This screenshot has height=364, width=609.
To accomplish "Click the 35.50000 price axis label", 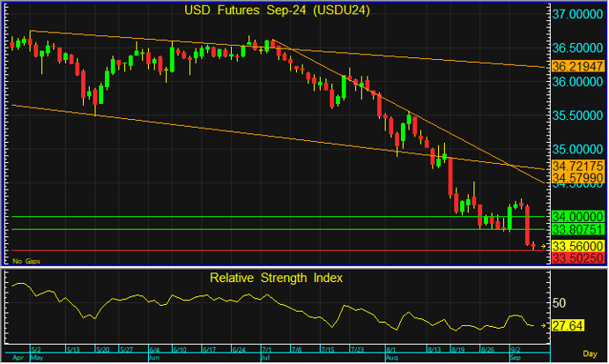I will [577, 116].
